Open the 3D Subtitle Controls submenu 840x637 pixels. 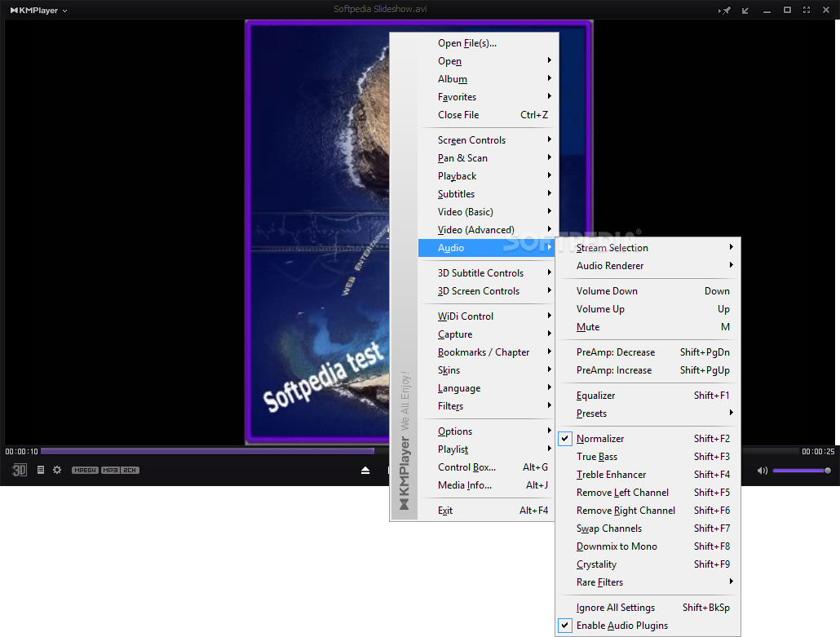486,272
